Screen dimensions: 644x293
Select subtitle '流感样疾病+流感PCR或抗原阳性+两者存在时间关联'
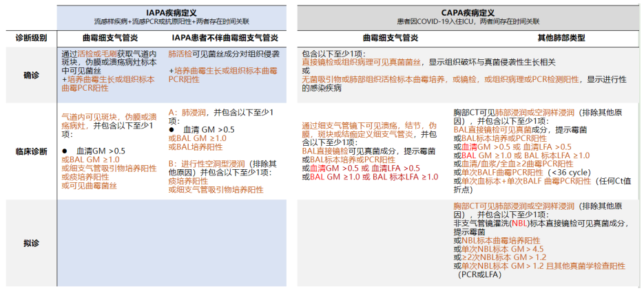pyautogui.click(x=172, y=21)
